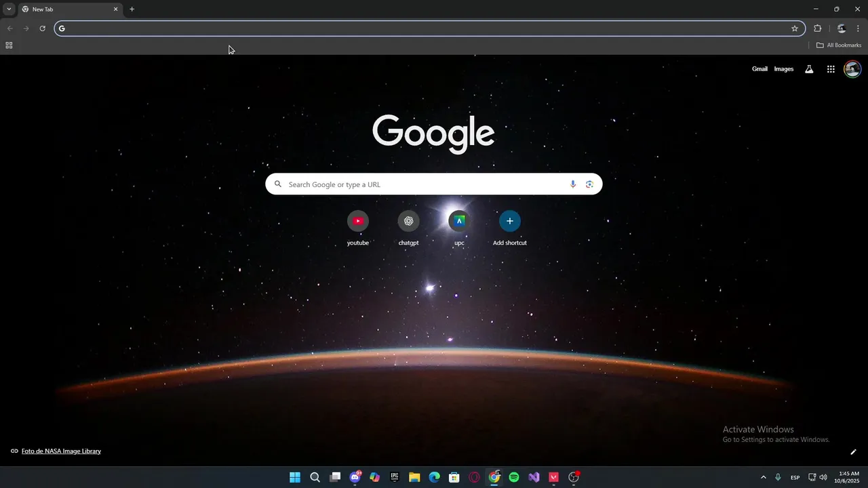Bookmark this tab with the star icon
The image size is (868, 488).
pos(795,28)
